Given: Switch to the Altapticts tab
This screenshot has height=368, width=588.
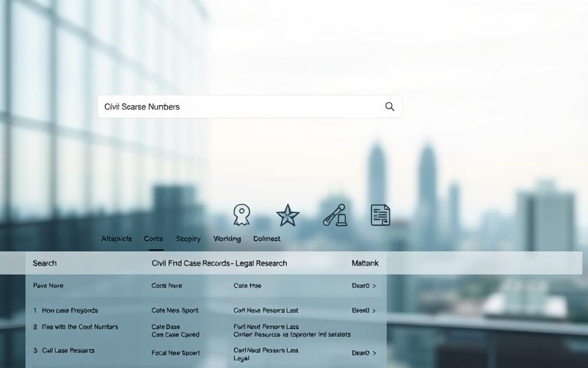Looking at the screenshot, I should pyautogui.click(x=117, y=239).
